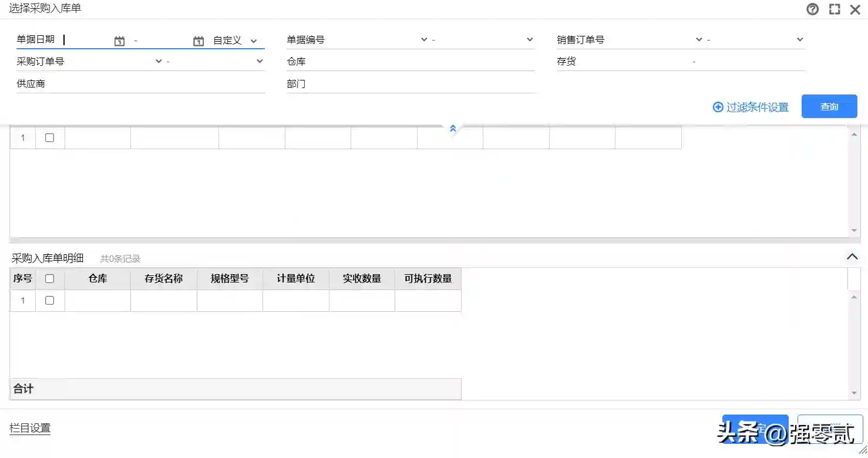Maximize the dialog with fullscreen icon

pyautogui.click(x=834, y=9)
